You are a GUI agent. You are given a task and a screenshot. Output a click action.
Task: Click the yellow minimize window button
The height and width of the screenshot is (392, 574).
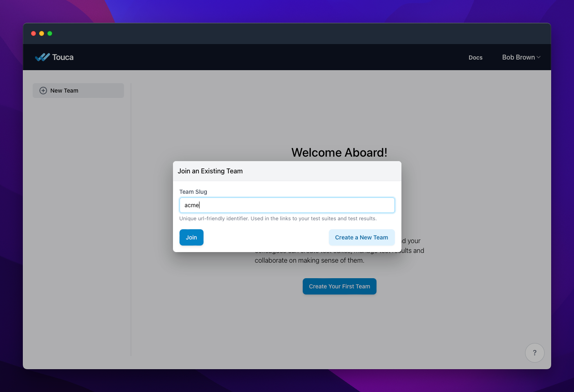coord(42,33)
